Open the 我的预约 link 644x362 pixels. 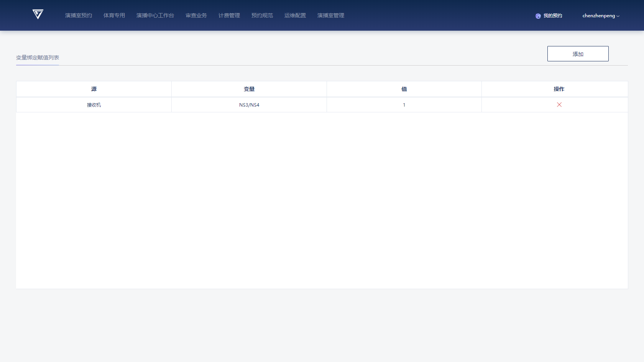(552, 16)
